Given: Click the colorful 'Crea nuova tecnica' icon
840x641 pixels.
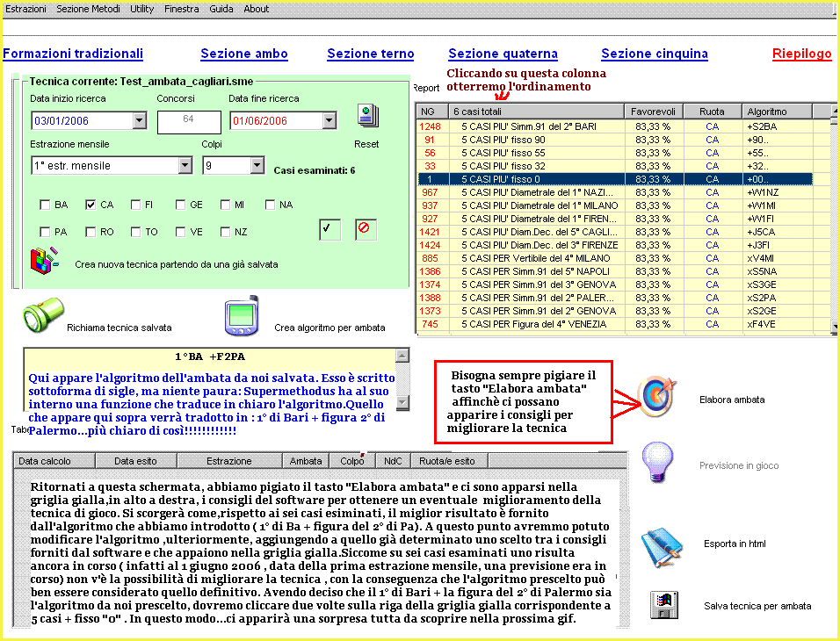Looking at the screenshot, I should point(45,261).
